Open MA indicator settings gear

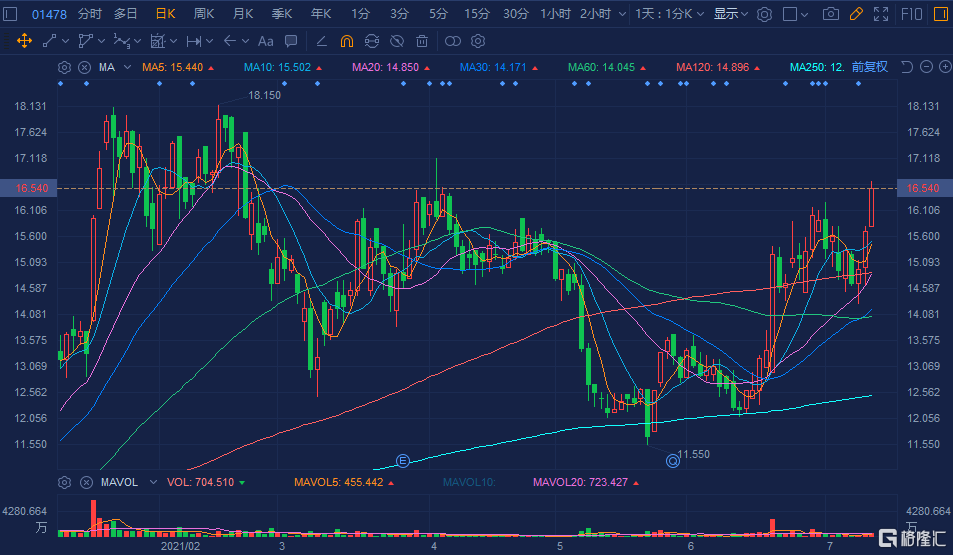point(65,67)
